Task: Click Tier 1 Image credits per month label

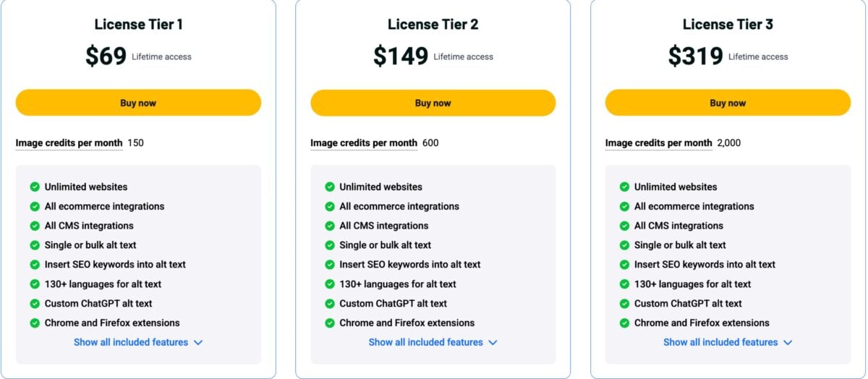Action: (69, 143)
